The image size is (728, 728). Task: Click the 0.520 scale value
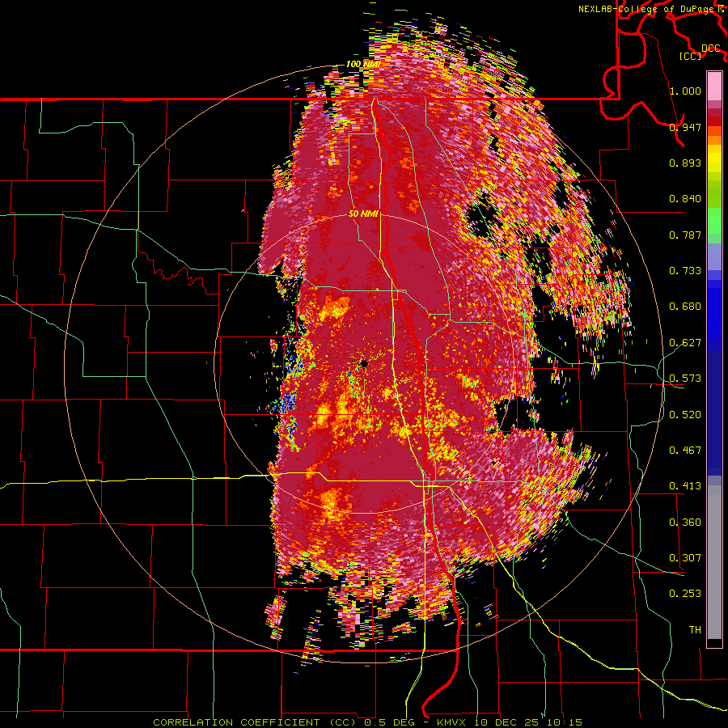685,415
